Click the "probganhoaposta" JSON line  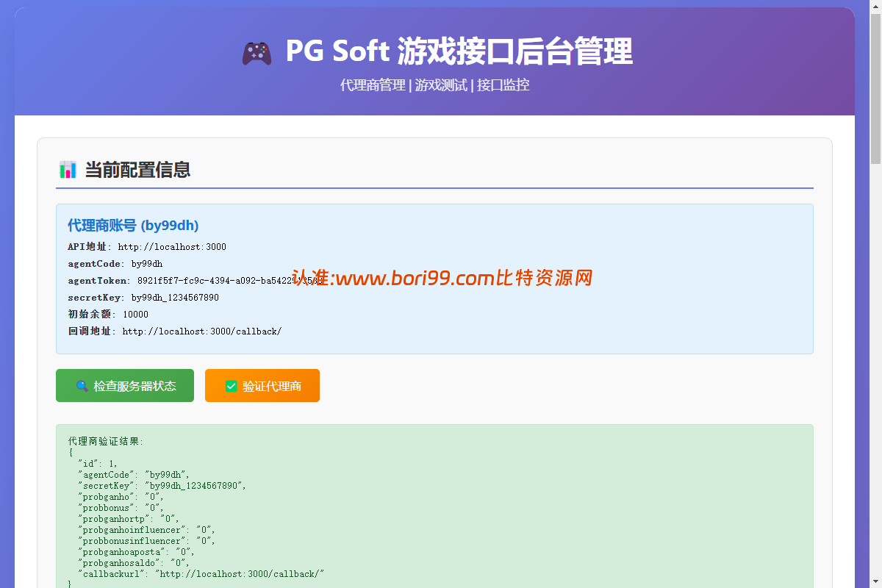pyautogui.click(x=136, y=552)
